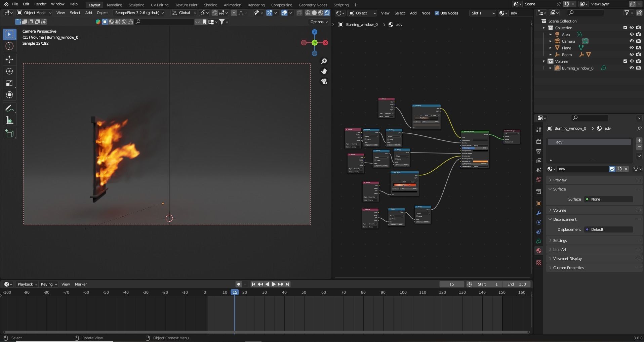644x342 pixels.
Task: Switch to the Geometry Nodes workspace tab
Action: [313, 5]
